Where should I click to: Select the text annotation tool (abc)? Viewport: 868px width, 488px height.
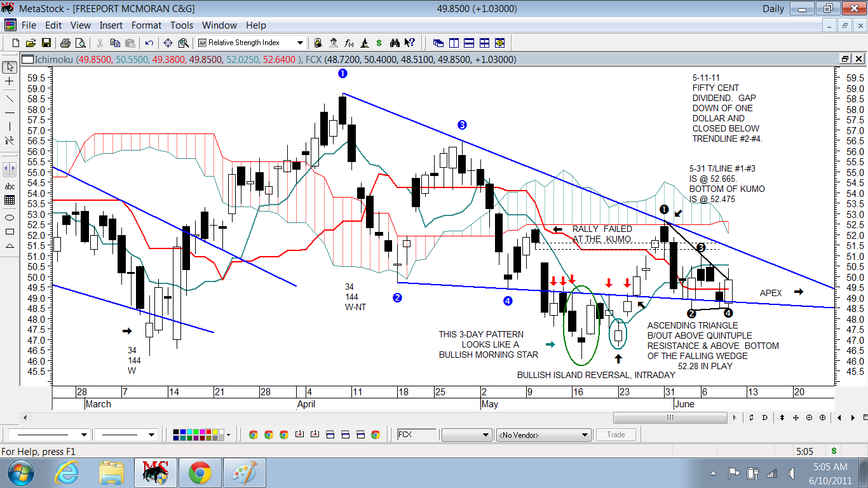(10, 187)
